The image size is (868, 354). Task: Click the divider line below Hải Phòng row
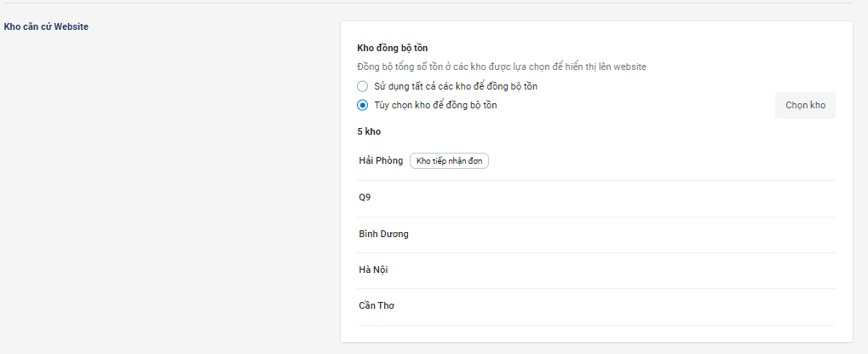[596, 180]
